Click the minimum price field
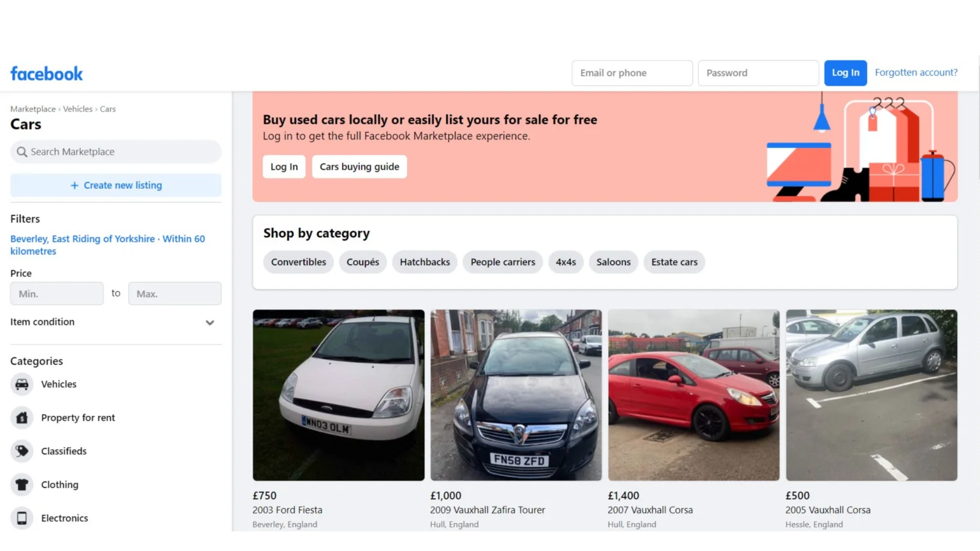The width and height of the screenshot is (980, 551). point(57,293)
